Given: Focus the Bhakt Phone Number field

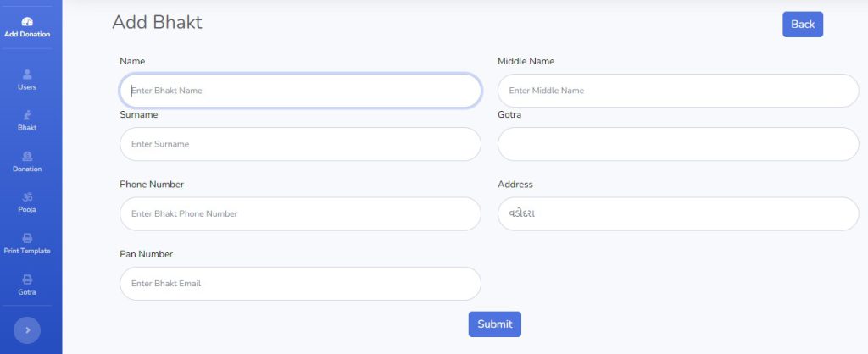Looking at the screenshot, I should pyautogui.click(x=301, y=214).
